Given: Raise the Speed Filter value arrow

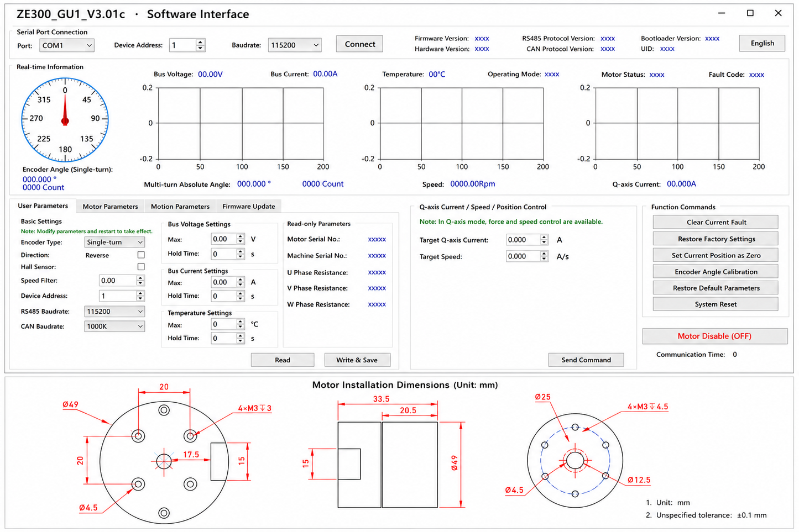Looking at the screenshot, I should pos(140,278).
